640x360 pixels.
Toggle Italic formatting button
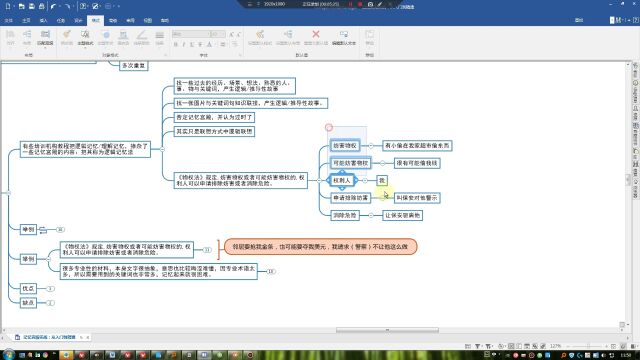184,44
